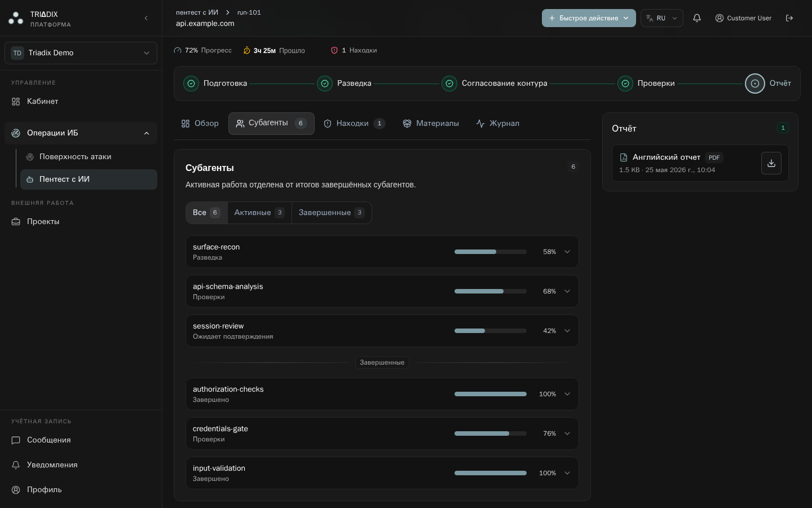
Task: Filter subagents by Завершенные
Action: [332, 213]
